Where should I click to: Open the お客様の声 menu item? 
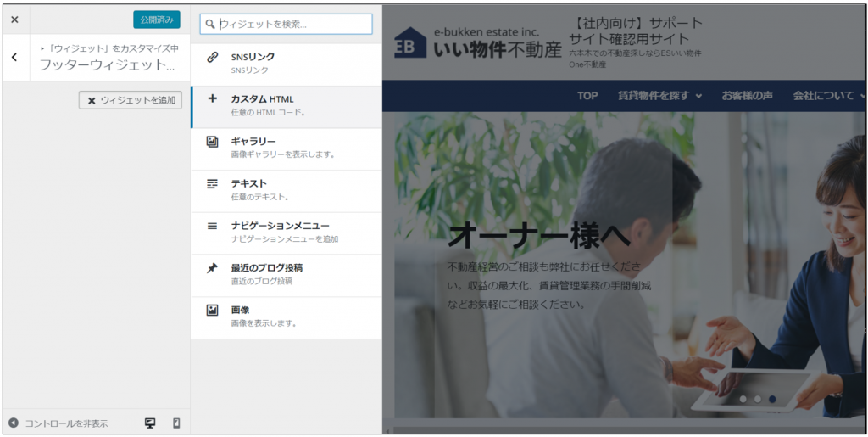747,96
